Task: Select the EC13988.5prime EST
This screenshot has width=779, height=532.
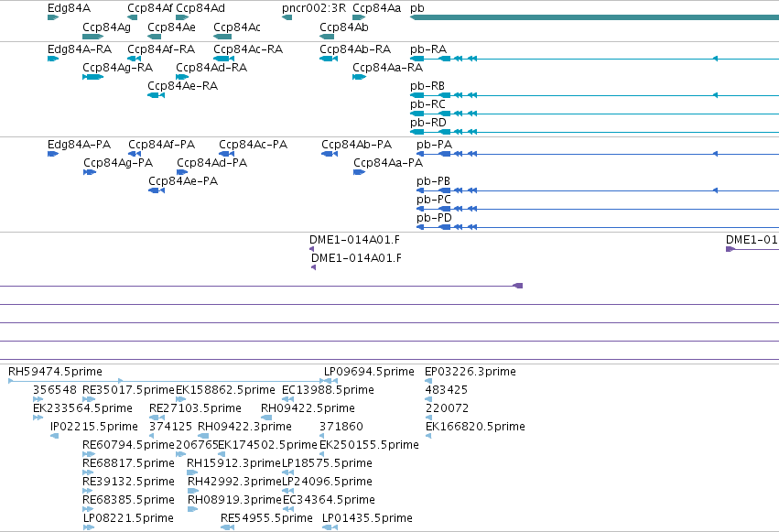Action: pos(287,399)
